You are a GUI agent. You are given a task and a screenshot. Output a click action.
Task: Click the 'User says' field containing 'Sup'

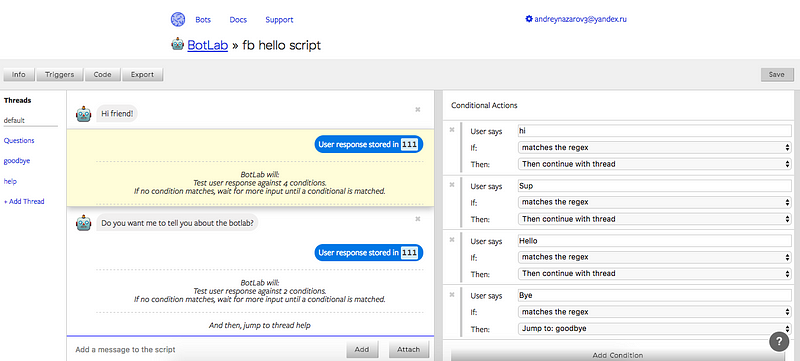[655, 186]
